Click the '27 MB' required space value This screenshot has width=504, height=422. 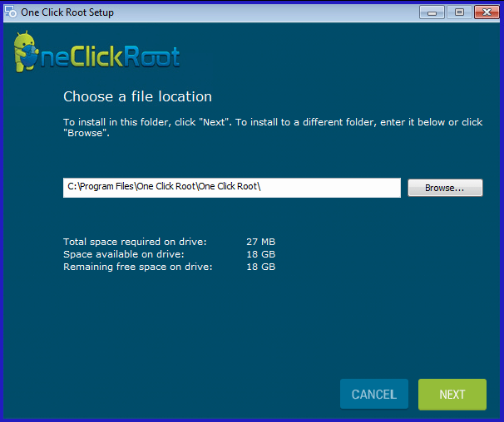pyautogui.click(x=260, y=242)
